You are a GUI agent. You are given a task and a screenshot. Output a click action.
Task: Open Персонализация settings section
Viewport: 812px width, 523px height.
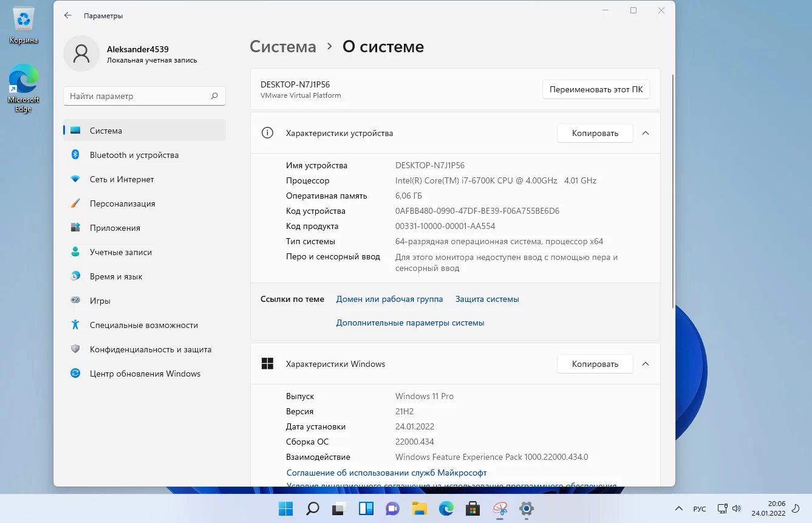pos(122,203)
